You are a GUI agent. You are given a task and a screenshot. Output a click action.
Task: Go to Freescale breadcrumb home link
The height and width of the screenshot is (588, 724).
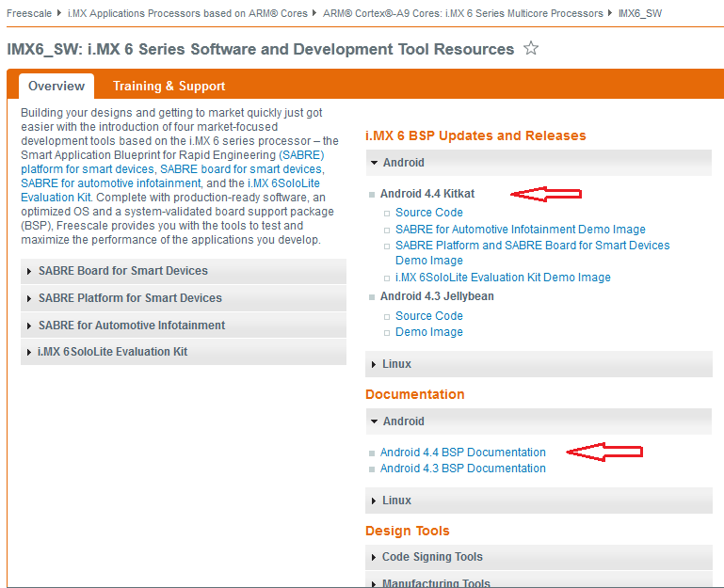29,13
